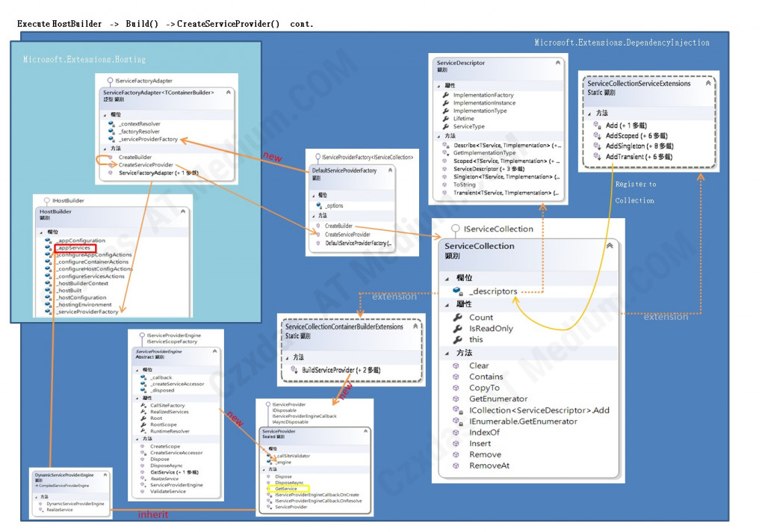Collapse the DefaultServiceProviderFactory class box
This screenshot has height=532, width=765.
click(x=390, y=170)
